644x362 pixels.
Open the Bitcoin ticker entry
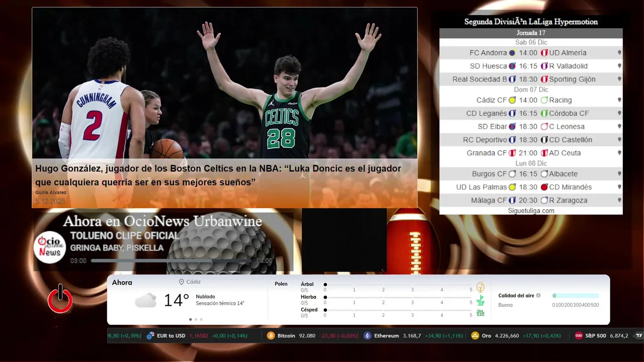pyautogui.click(x=312, y=335)
